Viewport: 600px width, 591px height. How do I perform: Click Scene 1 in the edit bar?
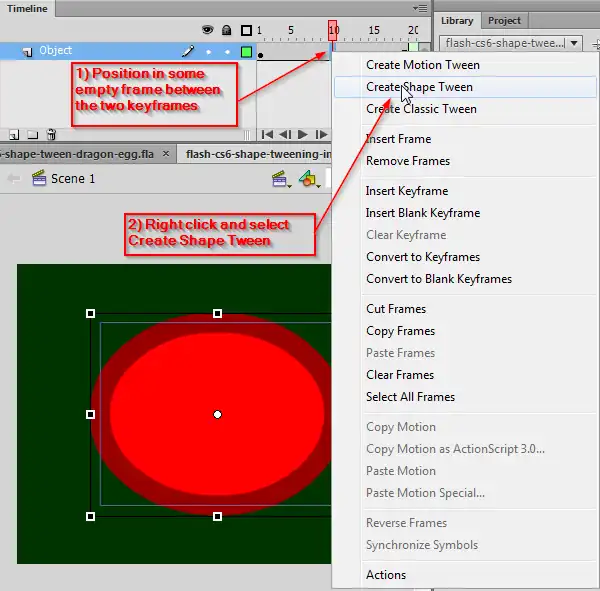tap(73, 179)
